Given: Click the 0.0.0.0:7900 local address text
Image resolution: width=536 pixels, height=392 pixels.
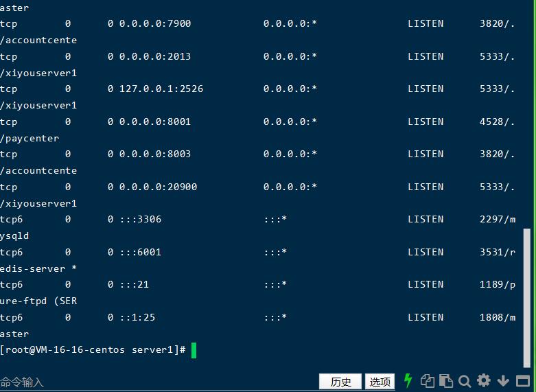Looking at the screenshot, I should 155,23.
